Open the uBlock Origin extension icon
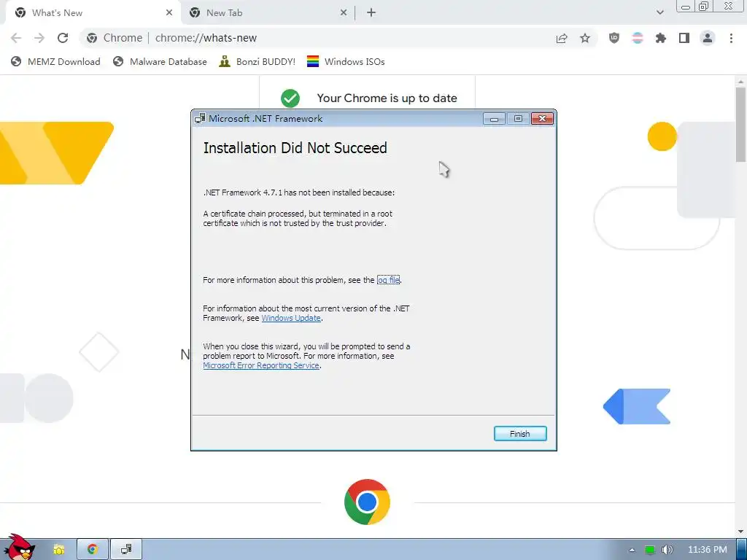This screenshot has height=560, width=747. (x=614, y=38)
